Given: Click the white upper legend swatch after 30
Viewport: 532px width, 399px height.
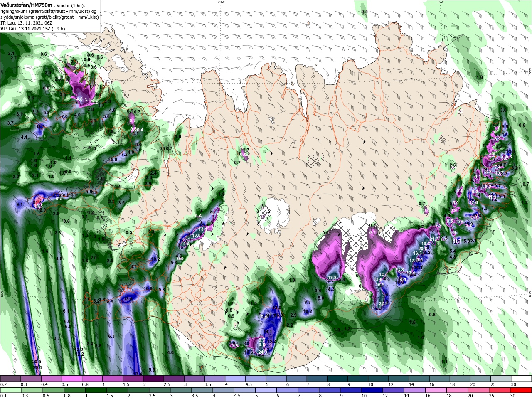Looking at the screenshot, I should (521, 379).
